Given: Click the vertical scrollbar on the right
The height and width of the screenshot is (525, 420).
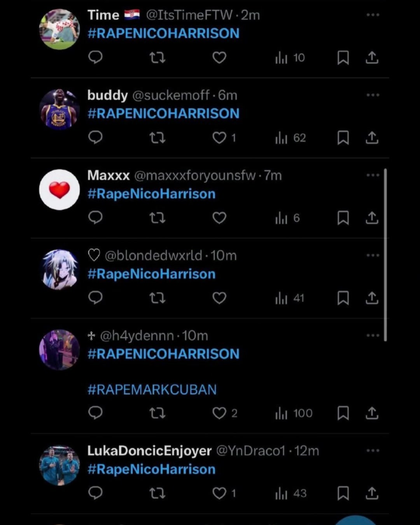Looking at the screenshot, I should (385, 255).
